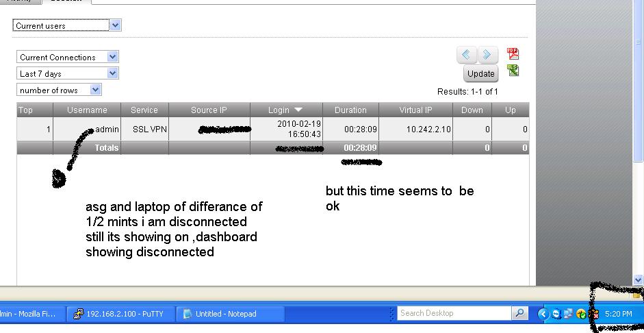This screenshot has width=644, height=333.
Task: Click the page scrollbar down arrow
Action: tap(638, 280)
